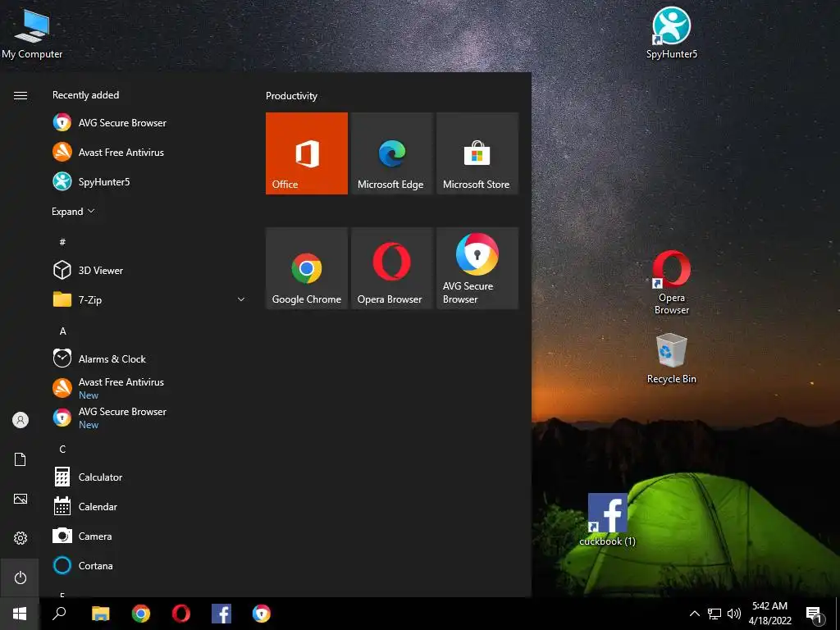This screenshot has width=840, height=630.
Task: Open the clock showing 5:42 AM
Action: (769, 614)
